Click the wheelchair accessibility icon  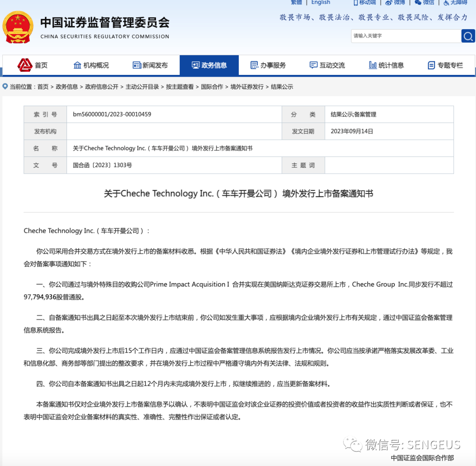coord(446,3)
